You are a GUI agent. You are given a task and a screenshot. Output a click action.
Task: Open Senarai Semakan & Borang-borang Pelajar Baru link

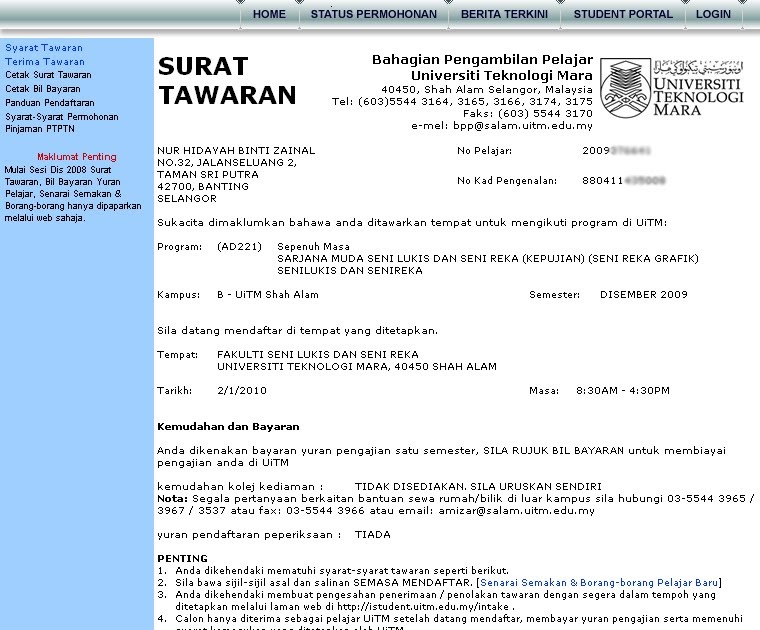pyautogui.click(x=599, y=583)
